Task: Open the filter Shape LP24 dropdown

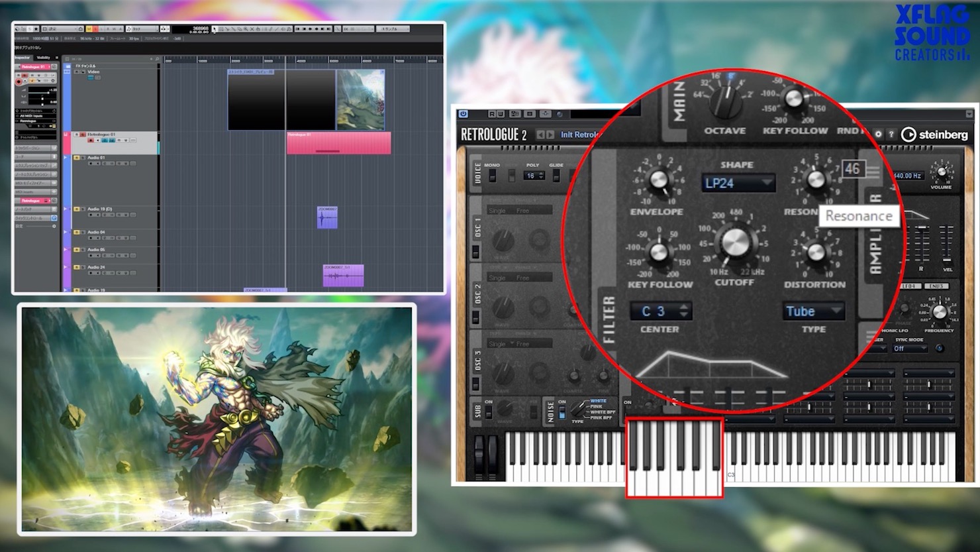Action: [x=738, y=184]
